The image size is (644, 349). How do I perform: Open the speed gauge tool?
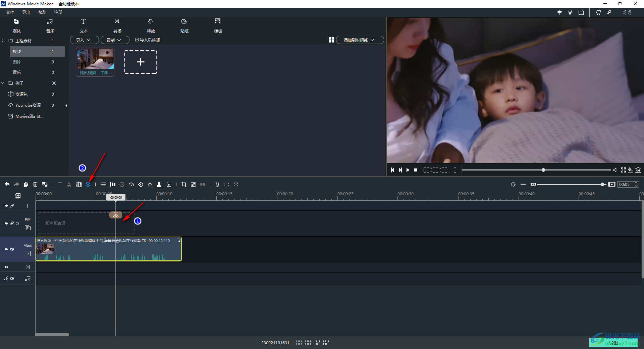131,184
